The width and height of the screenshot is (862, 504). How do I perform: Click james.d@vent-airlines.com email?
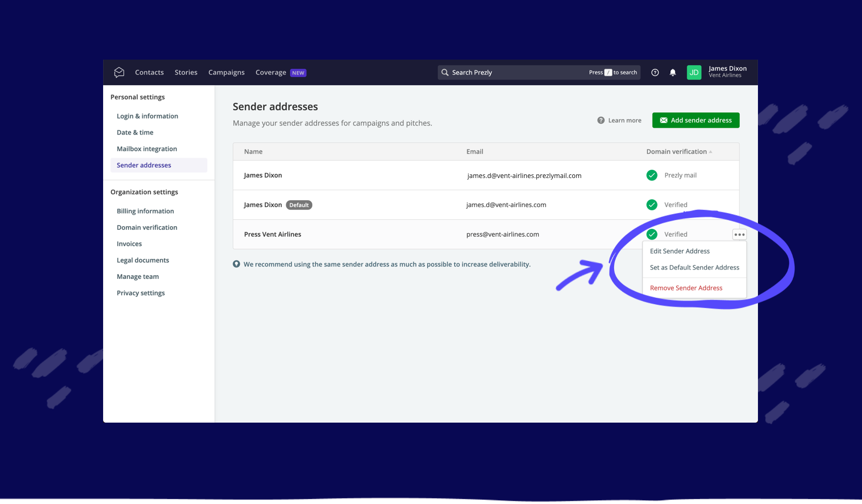pyautogui.click(x=506, y=205)
